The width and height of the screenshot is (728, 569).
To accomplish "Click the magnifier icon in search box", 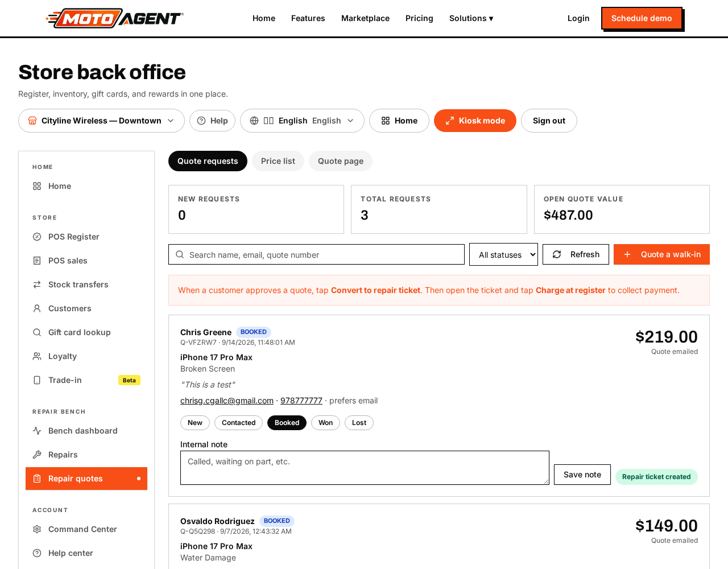I will (180, 254).
